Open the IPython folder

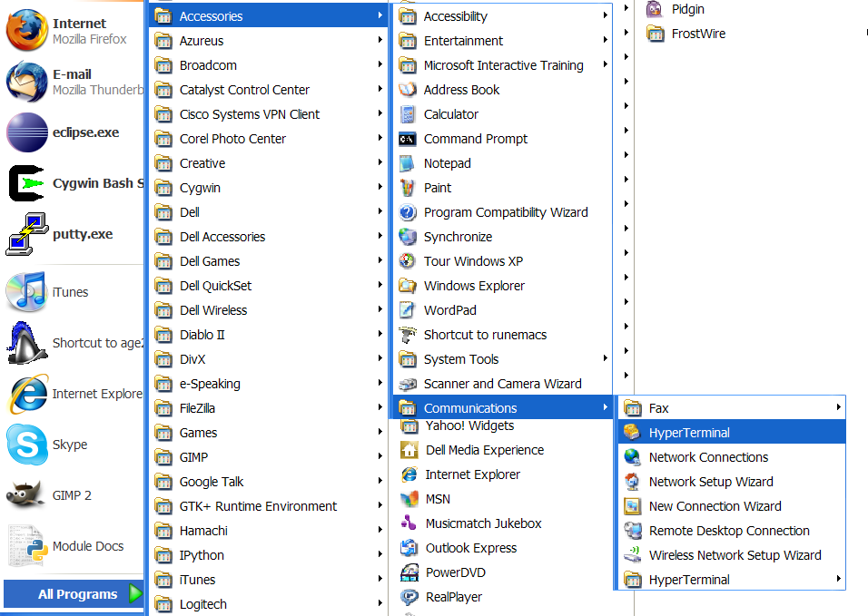[x=269, y=555]
